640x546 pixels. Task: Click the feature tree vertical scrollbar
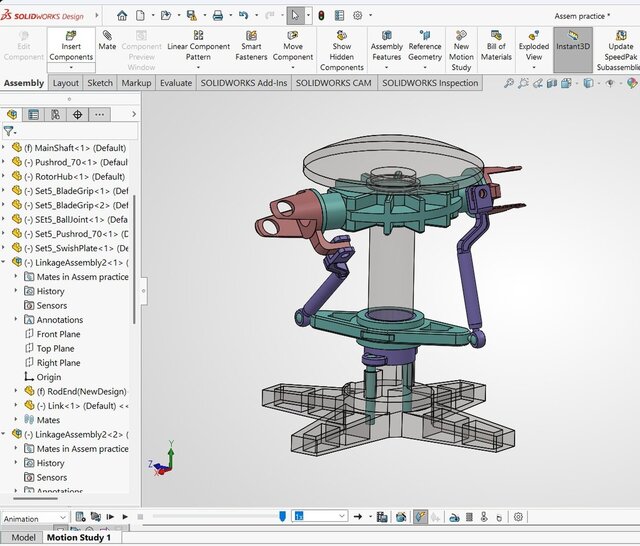click(x=134, y=260)
